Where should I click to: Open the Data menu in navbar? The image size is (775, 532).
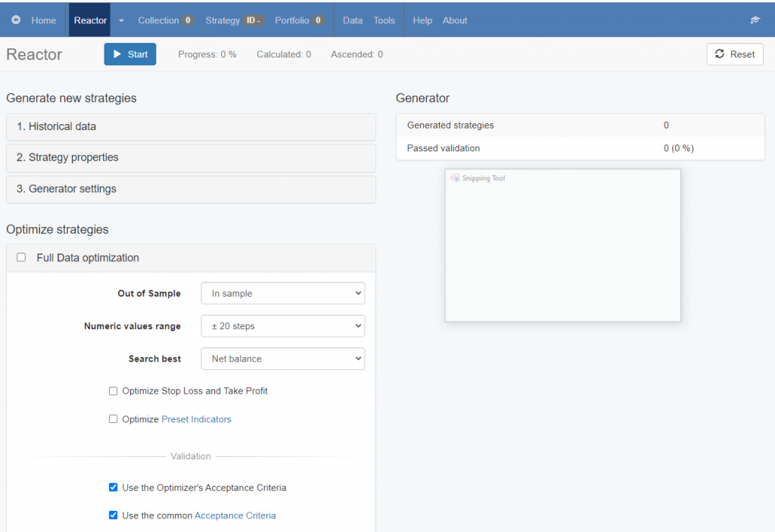click(x=353, y=20)
